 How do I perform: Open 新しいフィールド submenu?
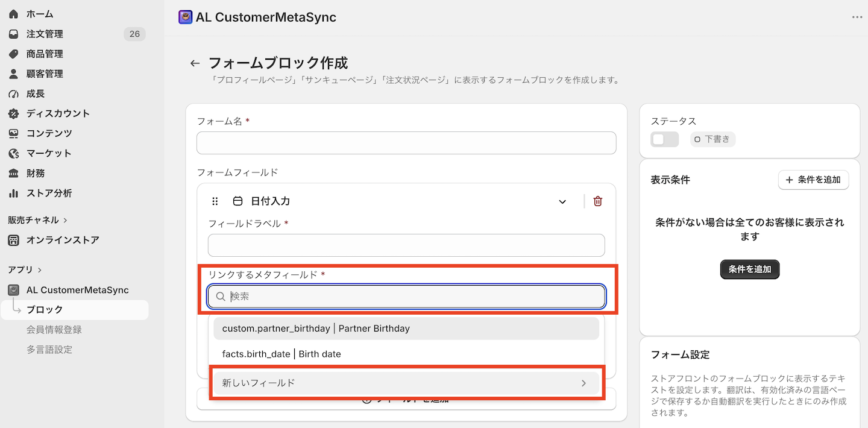click(x=406, y=383)
